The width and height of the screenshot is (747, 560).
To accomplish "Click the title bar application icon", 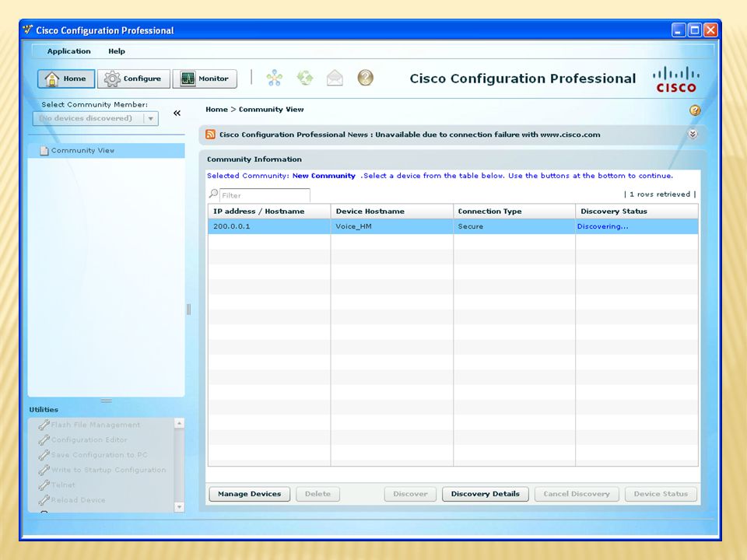I will [28, 30].
